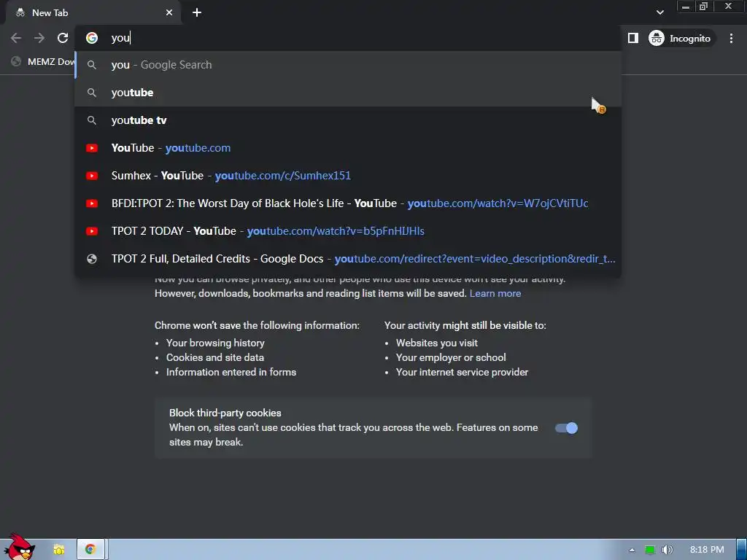This screenshot has width=747, height=560.
Task: Click 'Your employer or school' text
Action: [x=451, y=357]
